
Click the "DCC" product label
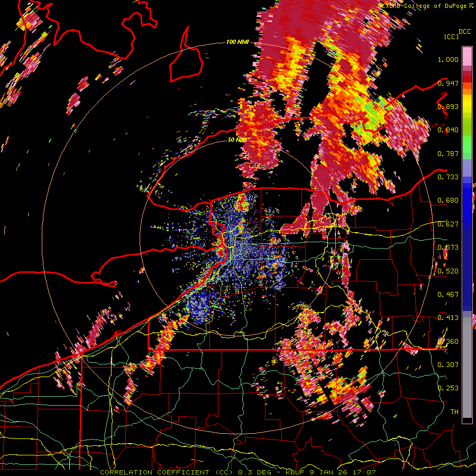465,32
